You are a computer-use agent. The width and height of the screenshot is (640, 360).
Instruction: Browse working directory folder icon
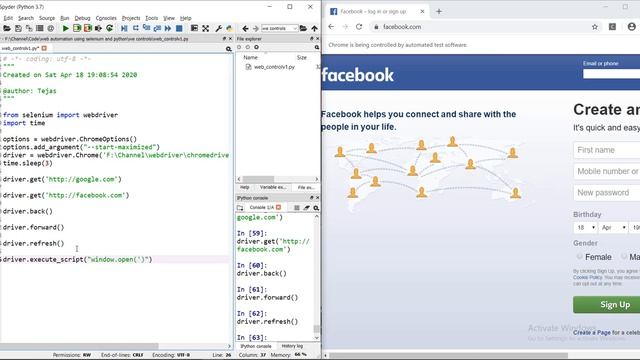point(303,29)
